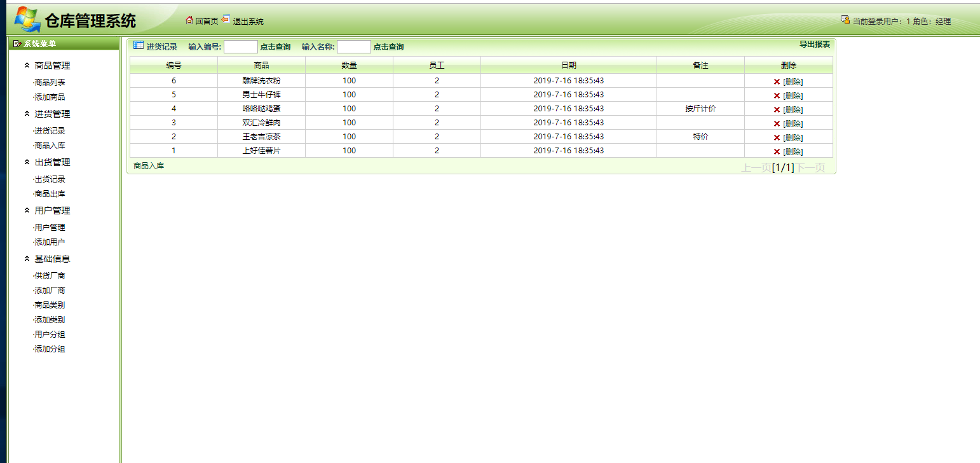
Task: Click the exit arrow icon beside 退出系统
Action: [x=226, y=19]
